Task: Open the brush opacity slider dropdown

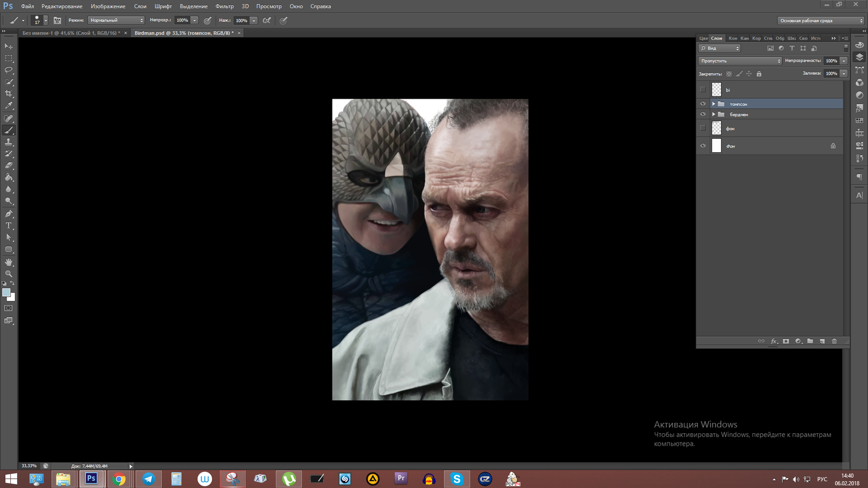Action: pyautogui.click(x=194, y=21)
